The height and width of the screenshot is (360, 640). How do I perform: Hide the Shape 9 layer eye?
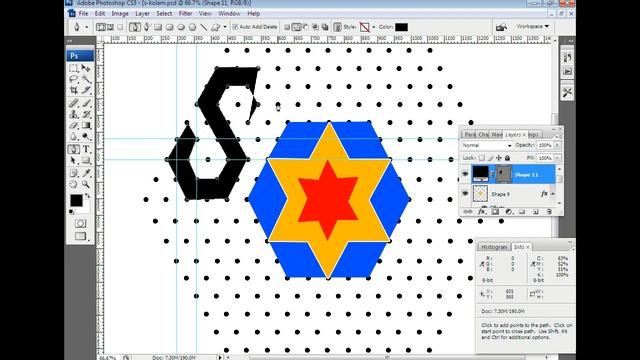click(x=465, y=193)
